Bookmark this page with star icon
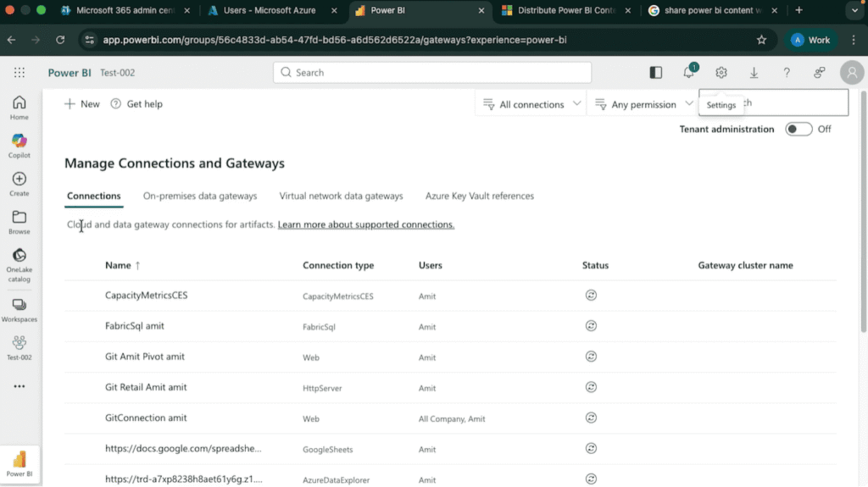Screen dimensions: 868x487 tap(762, 40)
